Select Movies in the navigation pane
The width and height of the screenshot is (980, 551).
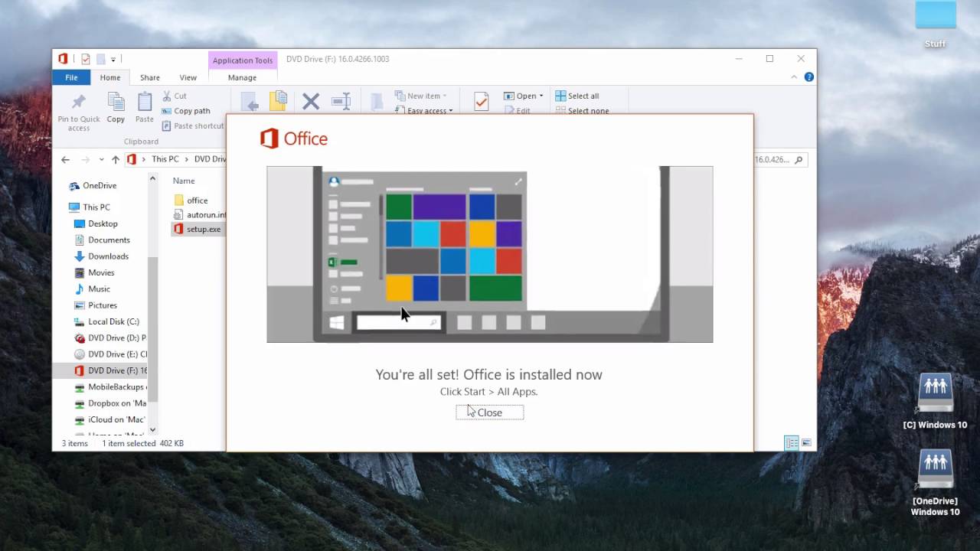pyautogui.click(x=94, y=272)
